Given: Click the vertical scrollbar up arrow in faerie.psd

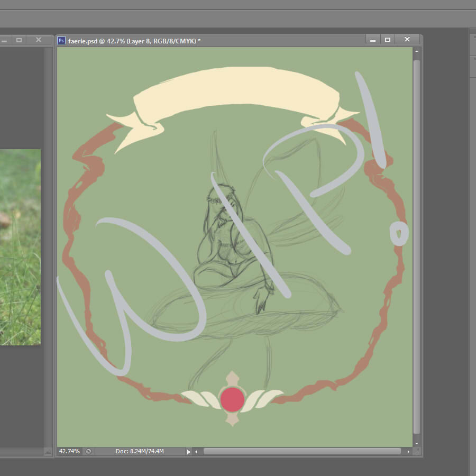Looking at the screenshot, I should (417, 52).
